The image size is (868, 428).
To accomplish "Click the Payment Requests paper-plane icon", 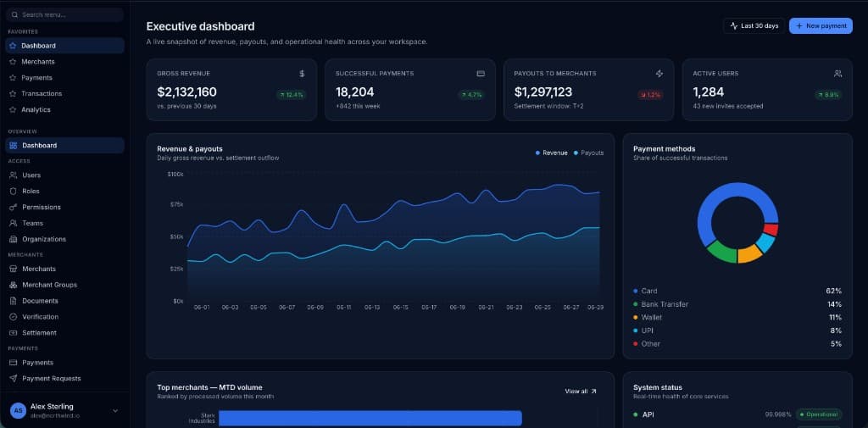I will [14, 378].
